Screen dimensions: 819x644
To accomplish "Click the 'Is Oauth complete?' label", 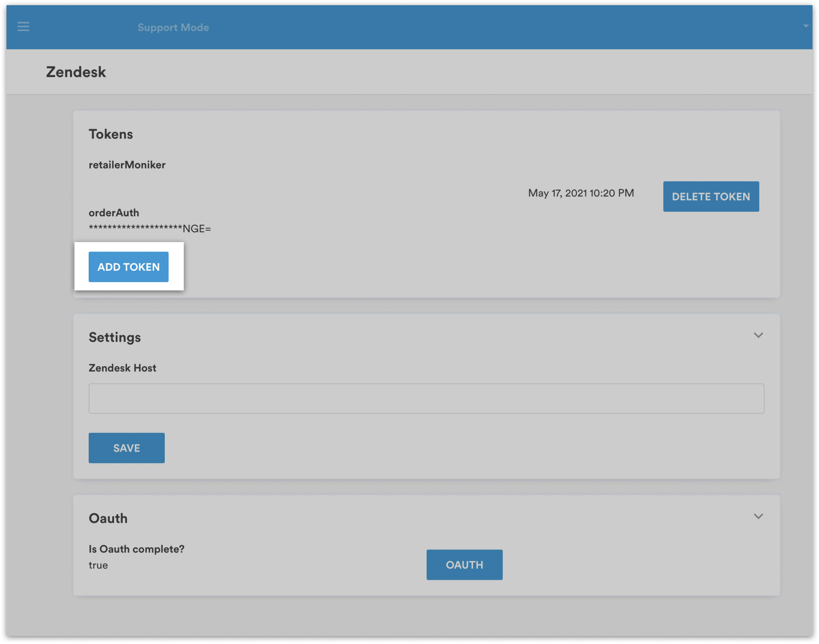I will pyautogui.click(x=137, y=549).
